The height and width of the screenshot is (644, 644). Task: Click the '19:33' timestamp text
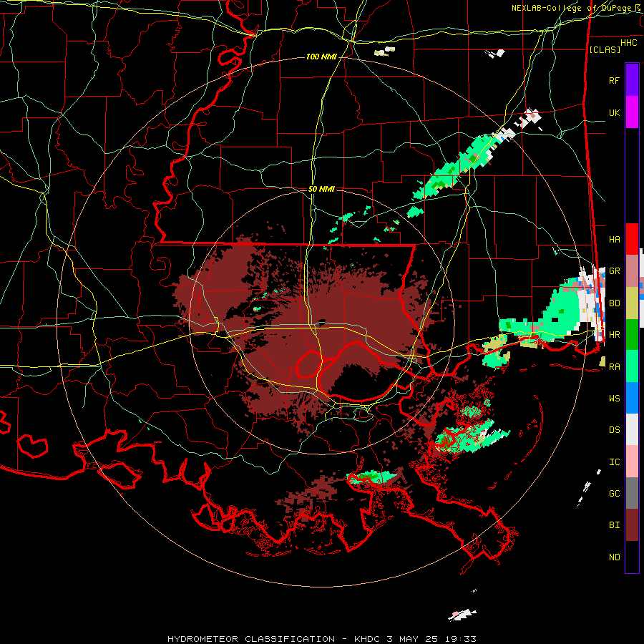[x=459, y=639]
